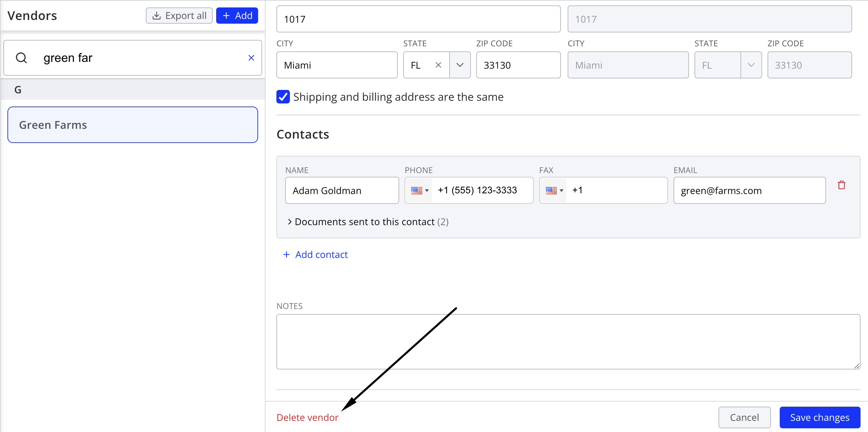The height and width of the screenshot is (432, 868).
Task: Clear the shipping State FL selection
Action: click(x=438, y=65)
